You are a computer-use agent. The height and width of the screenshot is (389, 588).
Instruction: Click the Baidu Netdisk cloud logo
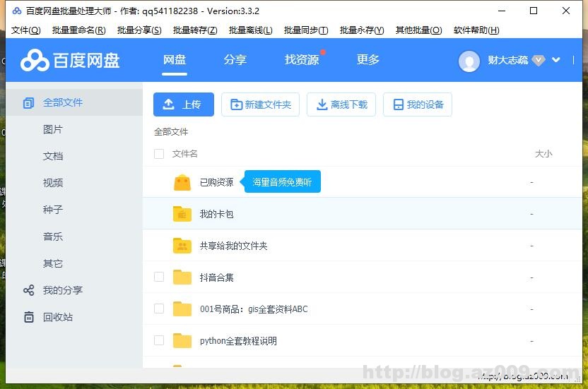(35, 61)
